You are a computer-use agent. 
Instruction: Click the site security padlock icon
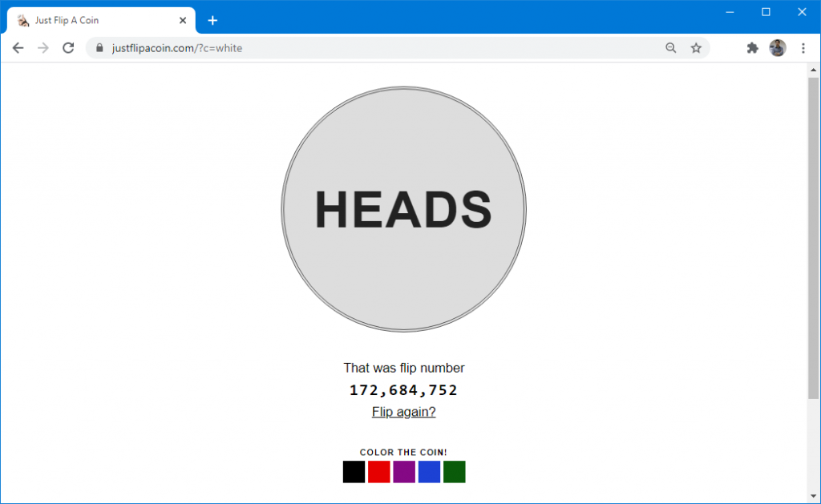coord(99,48)
